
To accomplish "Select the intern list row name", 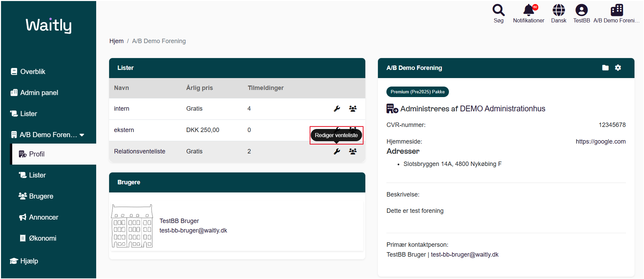I will [122, 109].
